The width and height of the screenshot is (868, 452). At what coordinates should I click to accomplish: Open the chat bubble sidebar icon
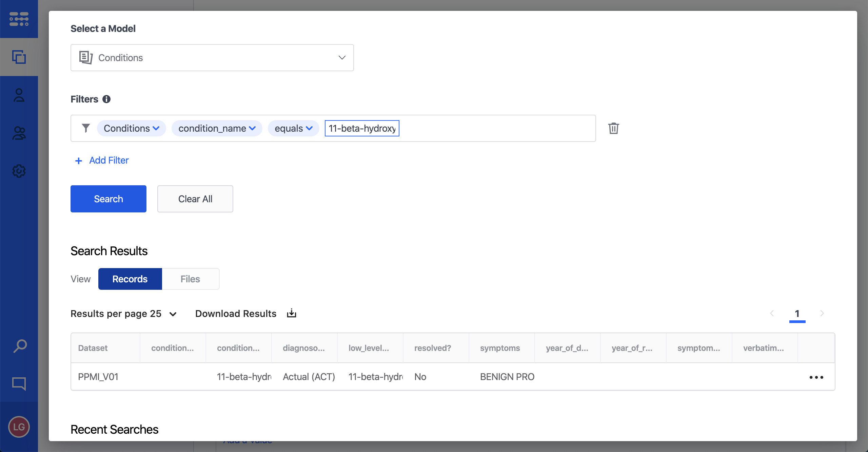(19, 384)
